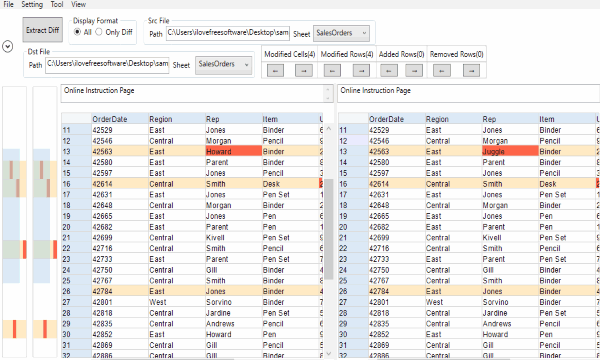Click left pane vertical scrollbar thumb
The image size is (600, 360).
pos(329,229)
